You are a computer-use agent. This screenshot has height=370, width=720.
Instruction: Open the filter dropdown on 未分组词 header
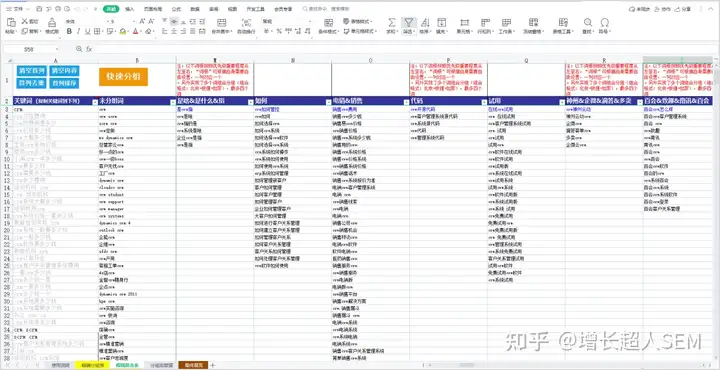click(x=173, y=101)
